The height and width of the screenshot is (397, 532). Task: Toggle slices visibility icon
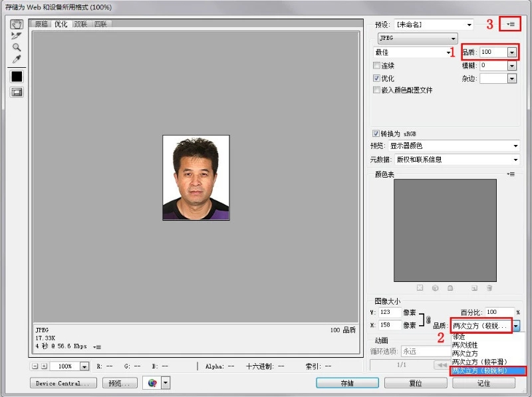point(17,92)
